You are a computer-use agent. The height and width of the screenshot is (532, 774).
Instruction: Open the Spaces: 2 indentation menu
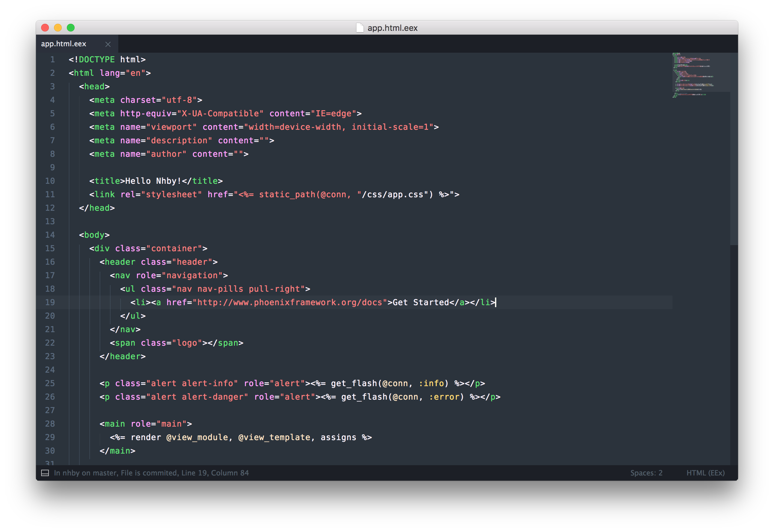646,473
